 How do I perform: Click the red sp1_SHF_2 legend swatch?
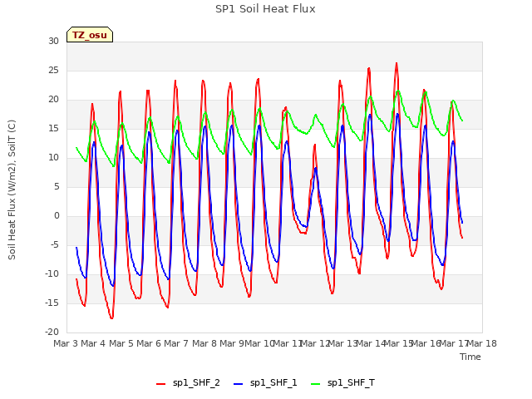(160, 384)
